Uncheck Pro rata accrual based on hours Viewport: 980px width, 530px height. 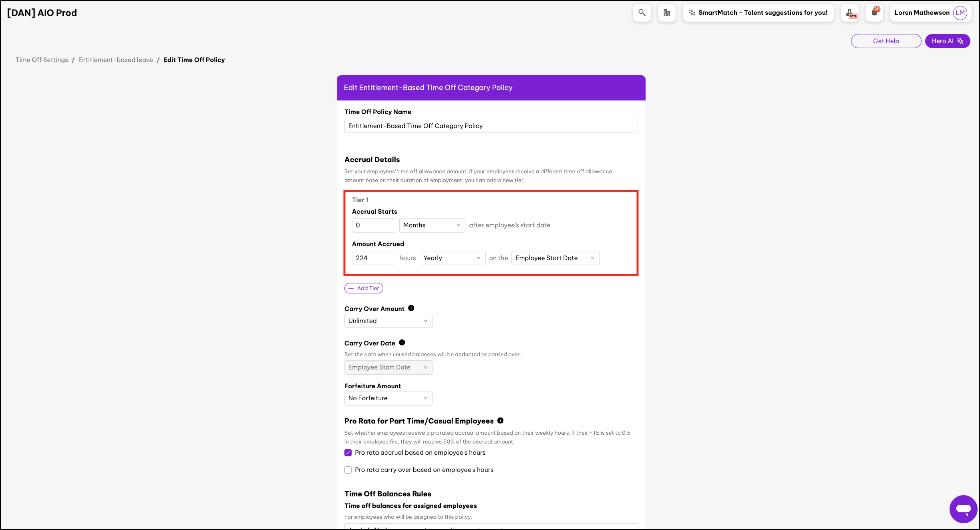tap(348, 453)
